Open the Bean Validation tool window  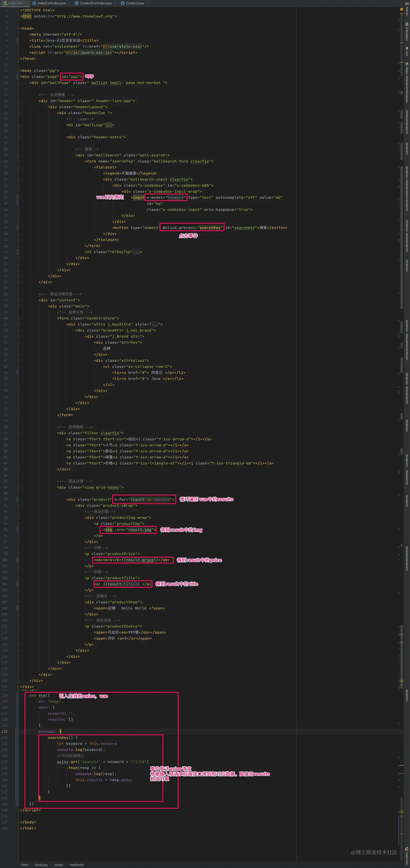tap(407, 83)
